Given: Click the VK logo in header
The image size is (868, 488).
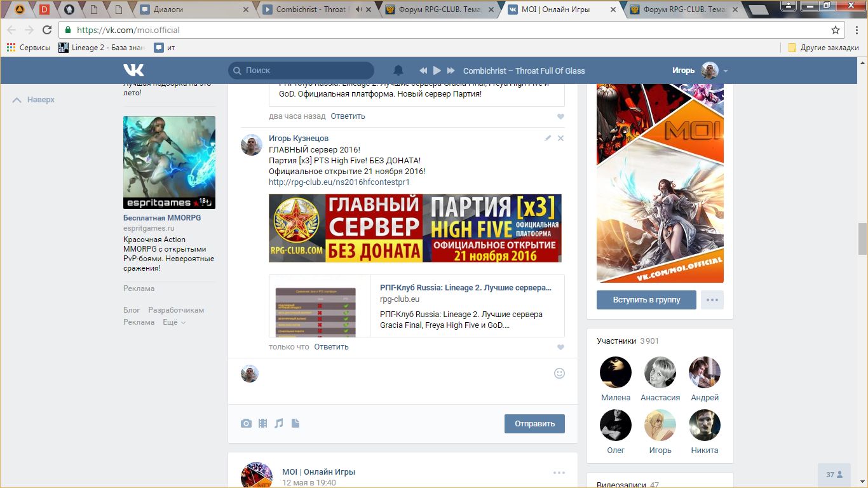Looking at the screenshot, I should 133,70.
